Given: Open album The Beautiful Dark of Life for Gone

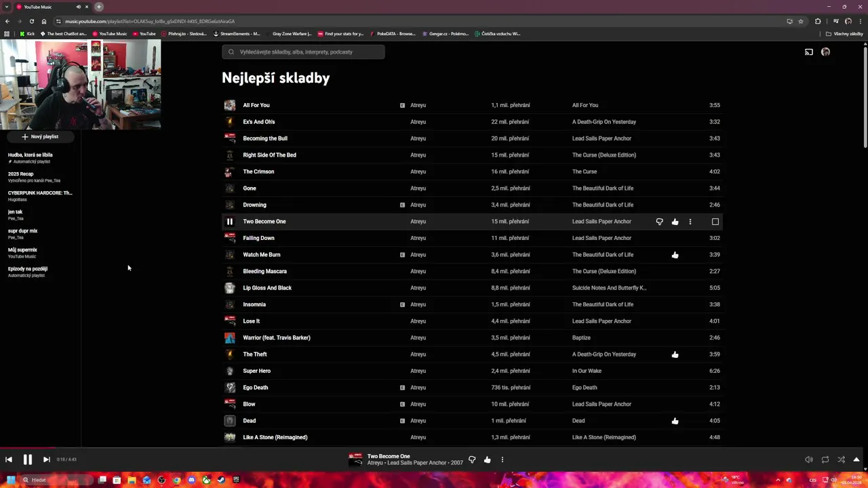Looking at the screenshot, I should 603,188.
